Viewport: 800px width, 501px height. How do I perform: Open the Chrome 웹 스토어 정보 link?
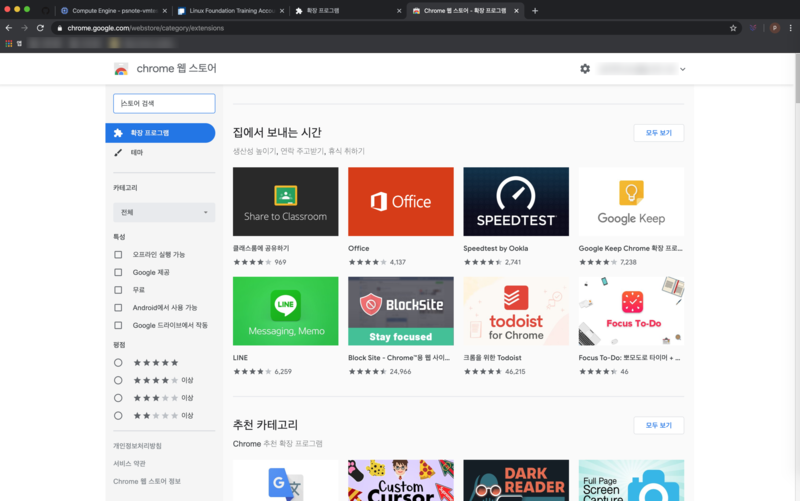147,481
